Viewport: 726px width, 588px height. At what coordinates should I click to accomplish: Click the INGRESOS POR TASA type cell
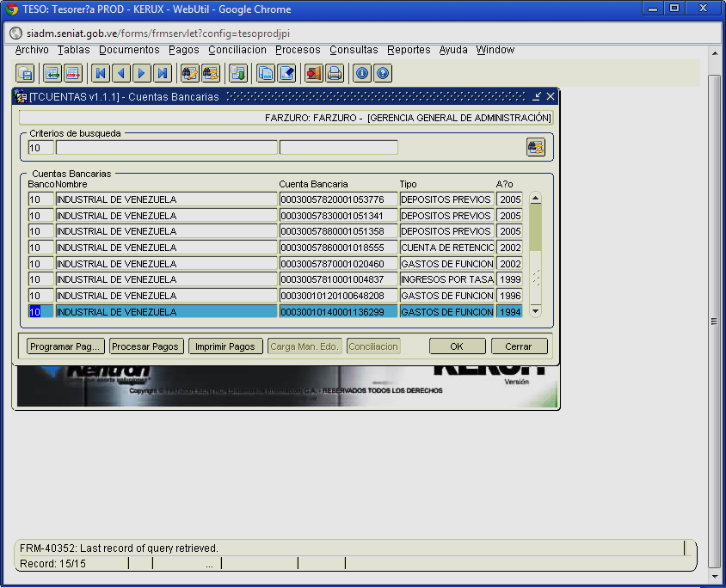click(447, 279)
